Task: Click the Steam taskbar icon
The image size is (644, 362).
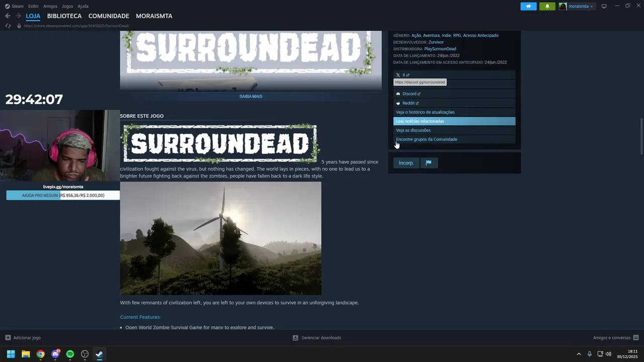Action: pyautogui.click(x=100, y=354)
